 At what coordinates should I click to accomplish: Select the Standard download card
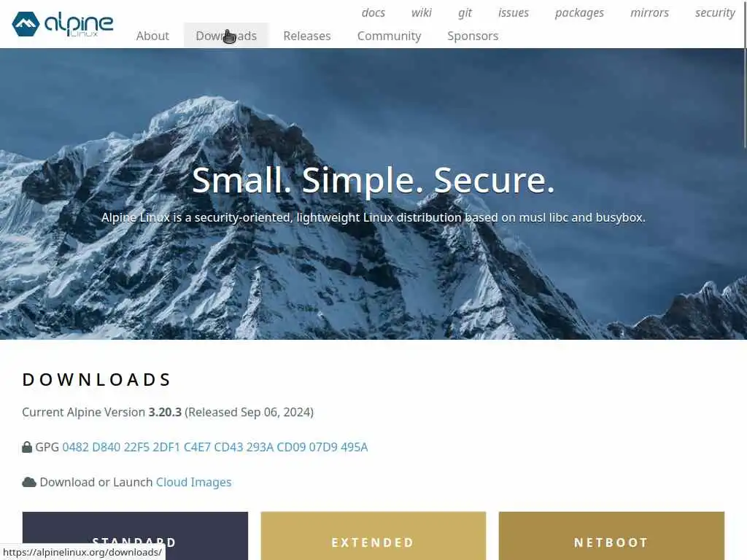click(x=135, y=536)
